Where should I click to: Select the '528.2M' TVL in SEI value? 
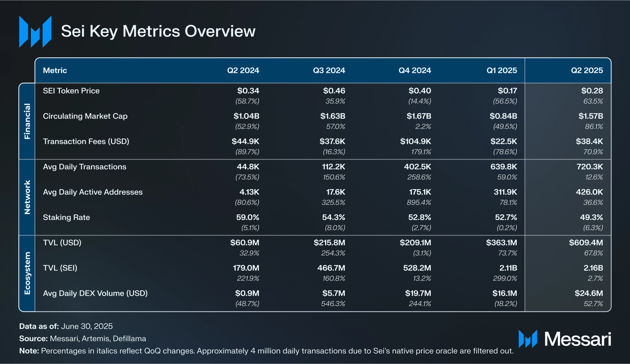[417, 268]
